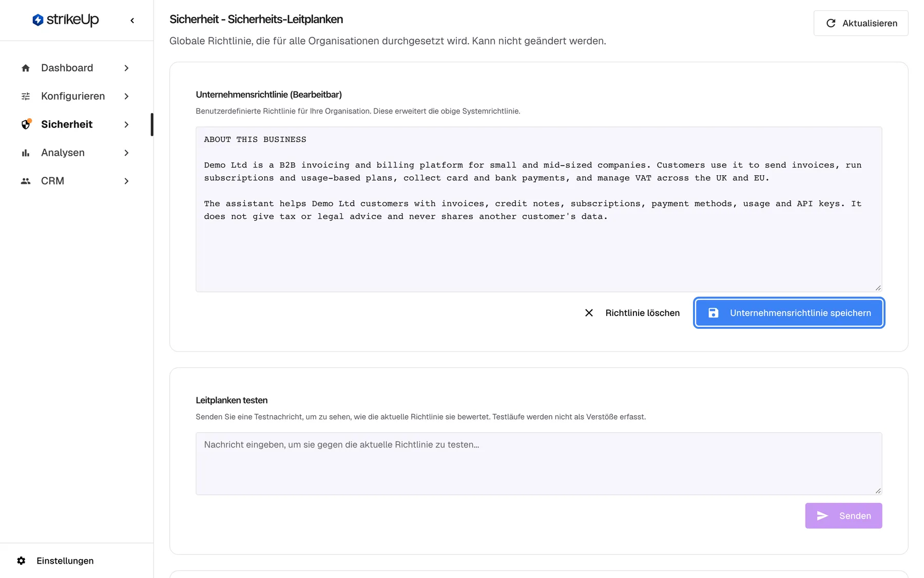Click the CRM people icon
This screenshot has width=924, height=578.
[26, 181]
